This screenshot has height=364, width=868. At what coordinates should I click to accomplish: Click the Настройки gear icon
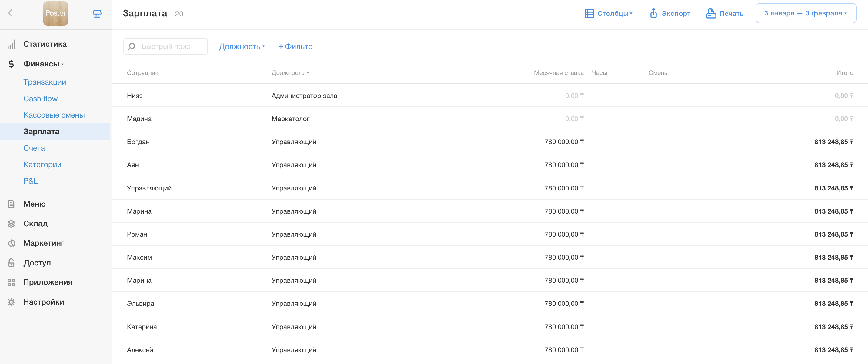(11, 302)
